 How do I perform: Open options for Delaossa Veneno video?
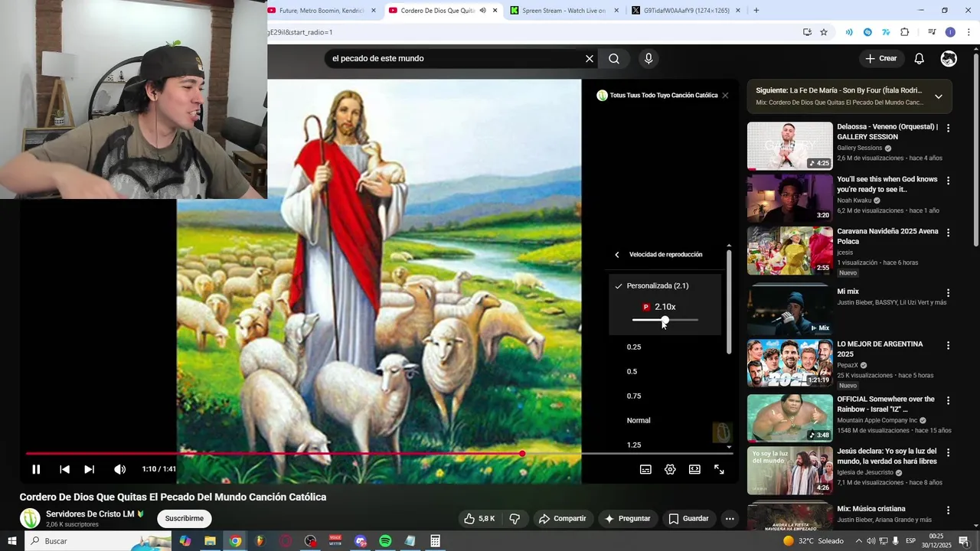(x=948, y=129)
